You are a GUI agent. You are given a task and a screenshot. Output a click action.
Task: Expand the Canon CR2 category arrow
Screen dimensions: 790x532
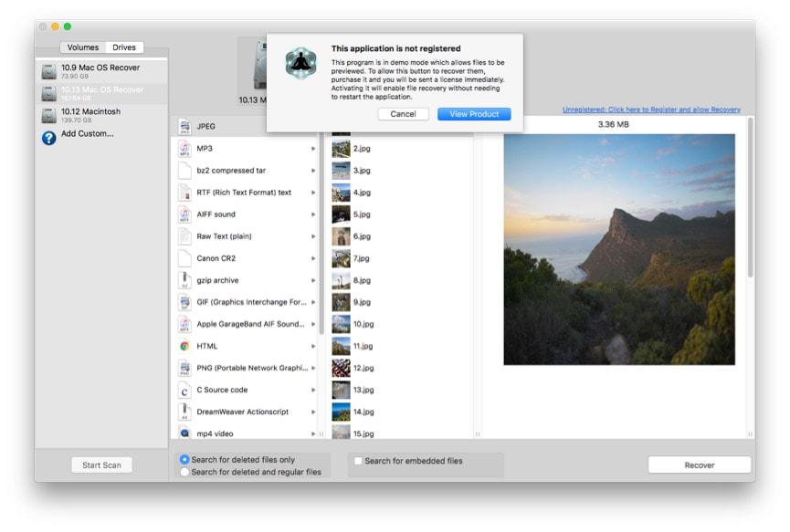(x=313, y=258)
